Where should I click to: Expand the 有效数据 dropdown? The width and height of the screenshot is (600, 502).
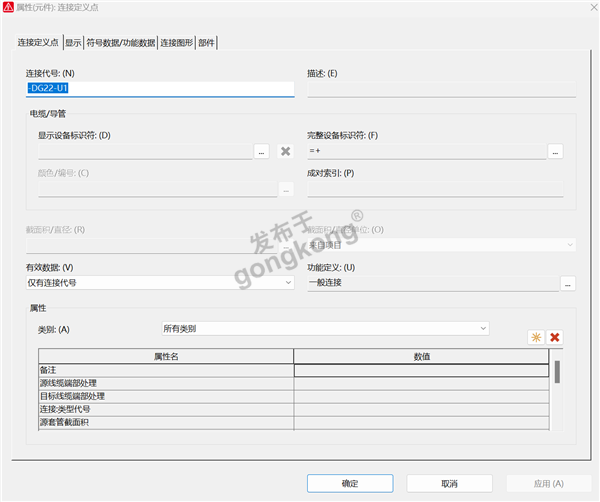coord(288,284)
